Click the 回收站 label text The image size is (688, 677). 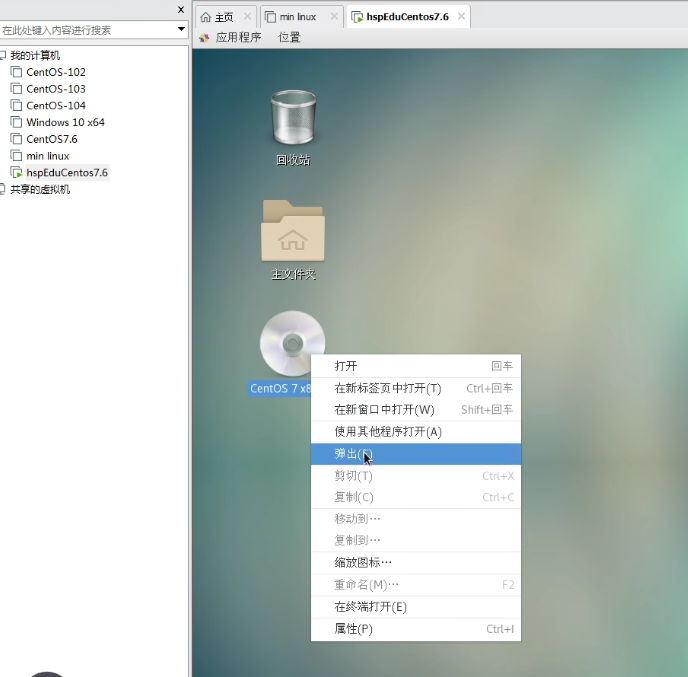tap(293, 160)
